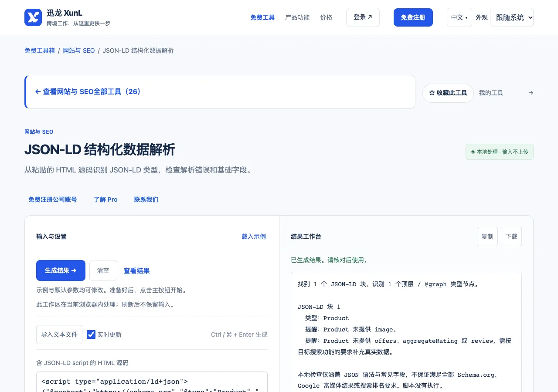This screenshot has height=392, width=558.
Task: Click the status text 已生成结果。请核对后使用。
Action: click(330, 260)
